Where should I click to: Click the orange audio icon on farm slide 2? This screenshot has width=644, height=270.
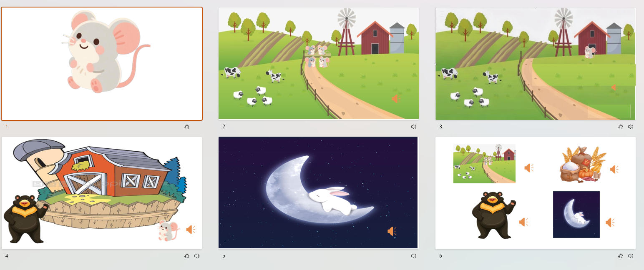point(395,99)
